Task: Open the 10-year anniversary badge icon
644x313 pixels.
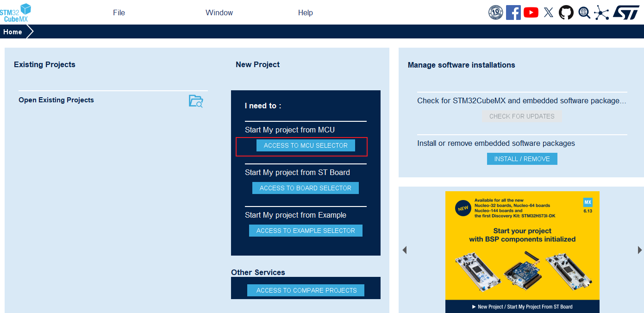Action: pyautogui.click(x=496, y=13)
